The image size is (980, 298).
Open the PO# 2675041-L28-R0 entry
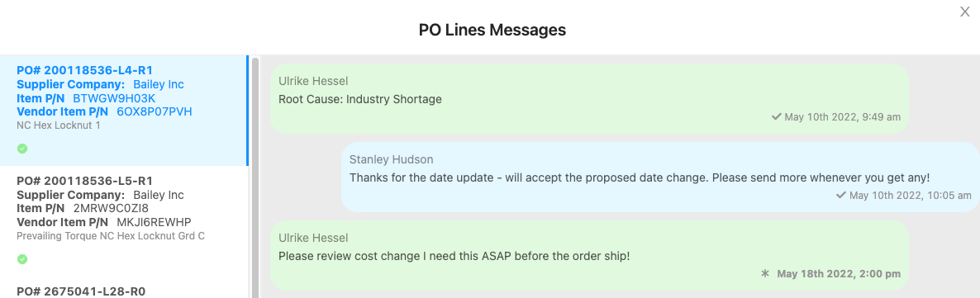click(x=81, y=291)
